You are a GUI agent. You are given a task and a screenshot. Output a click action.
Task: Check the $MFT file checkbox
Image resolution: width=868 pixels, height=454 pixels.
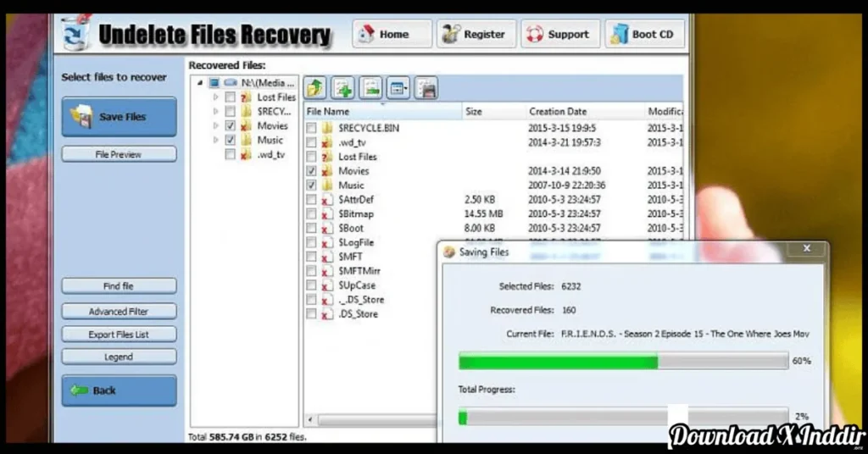point(312,257)
